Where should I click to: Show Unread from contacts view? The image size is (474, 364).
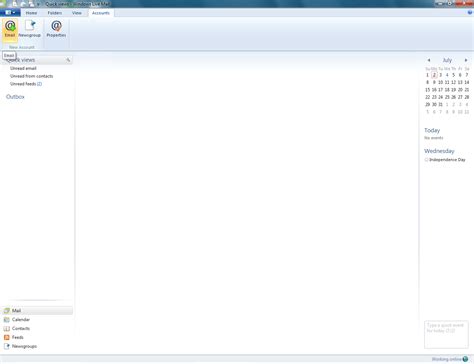pos(31,76)
